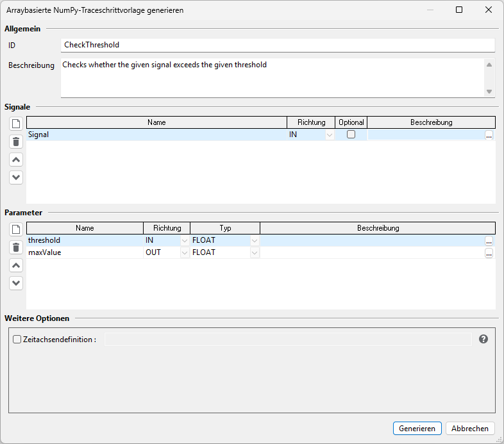Open Typ dropdown for threshold
504x444 pixels.
[255, 241]
